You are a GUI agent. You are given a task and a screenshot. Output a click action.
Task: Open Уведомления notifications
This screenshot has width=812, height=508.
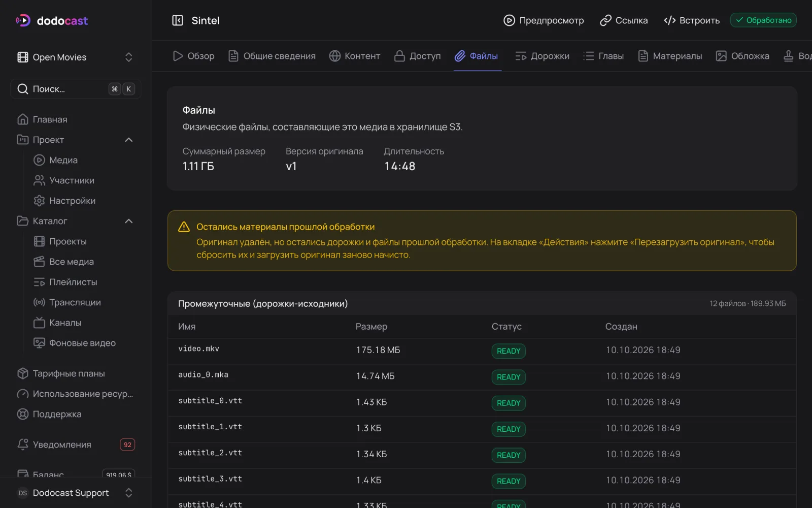76,444
